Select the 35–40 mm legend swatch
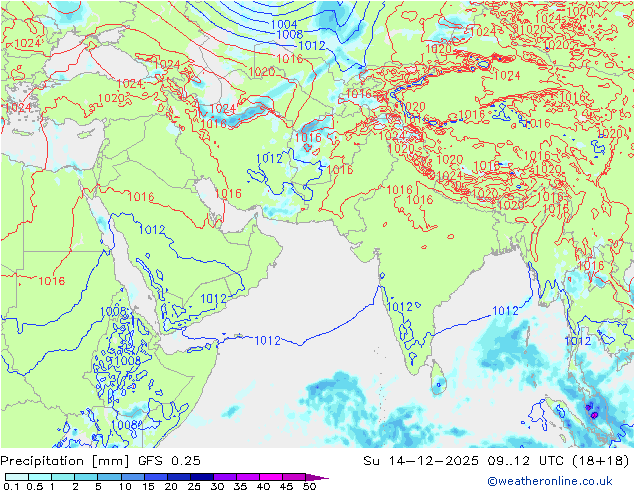Screen dimensions: 634x490 (247, 477)
